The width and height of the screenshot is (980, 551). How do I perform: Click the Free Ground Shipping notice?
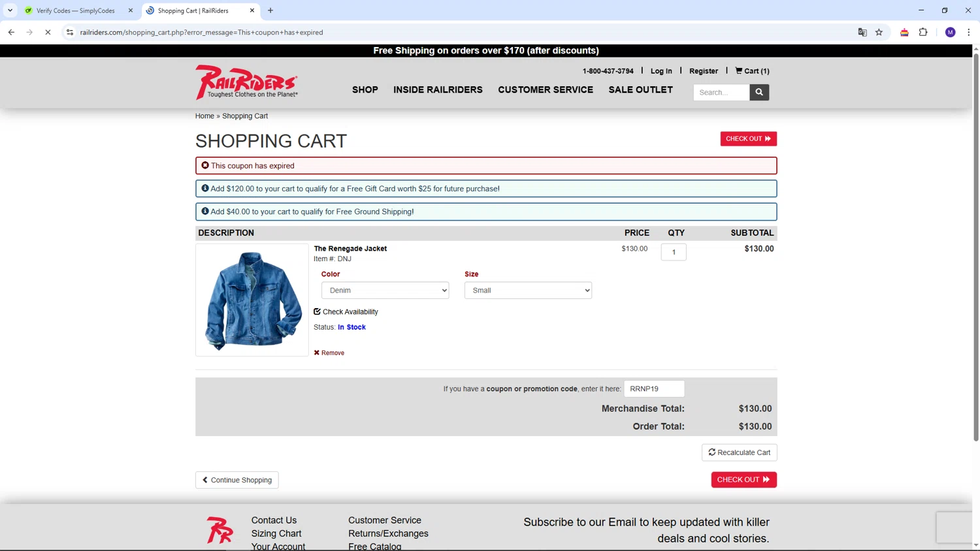click(486, 212)
